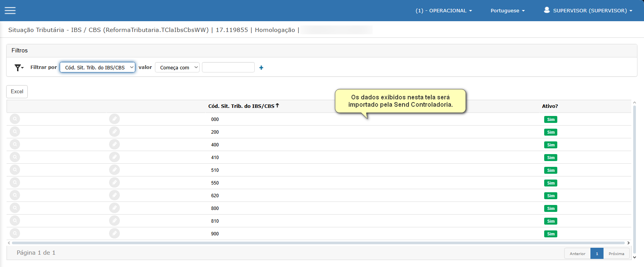This screenshot has width=644, height=267.
Task: Open the hamburger navigation menu
Action: (x=10, y=10)
